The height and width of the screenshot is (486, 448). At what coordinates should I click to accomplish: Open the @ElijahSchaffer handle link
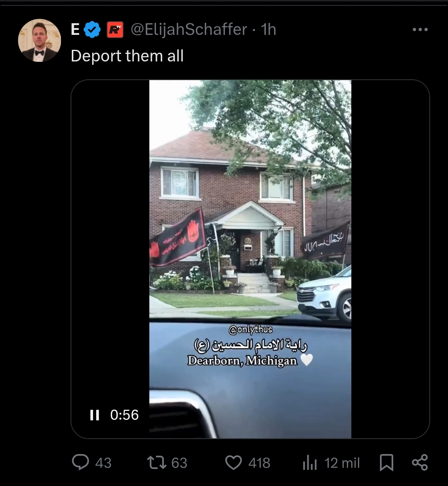[x=189, y=30]
